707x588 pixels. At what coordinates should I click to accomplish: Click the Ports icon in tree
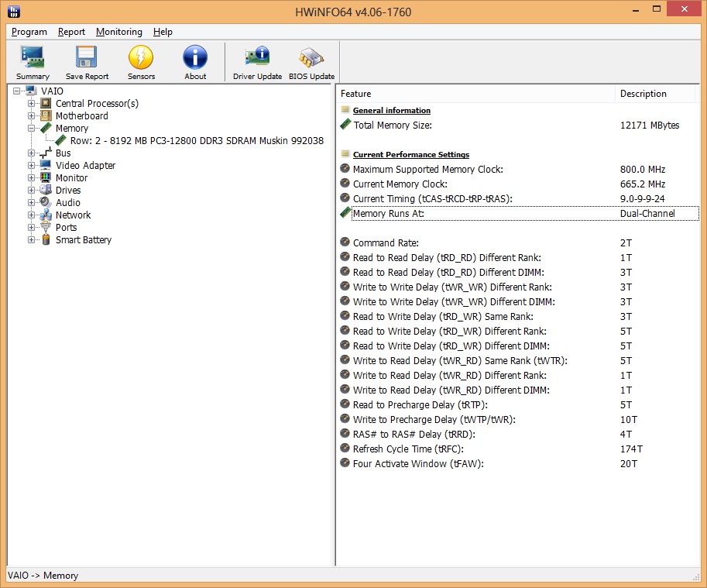(46, 227)
